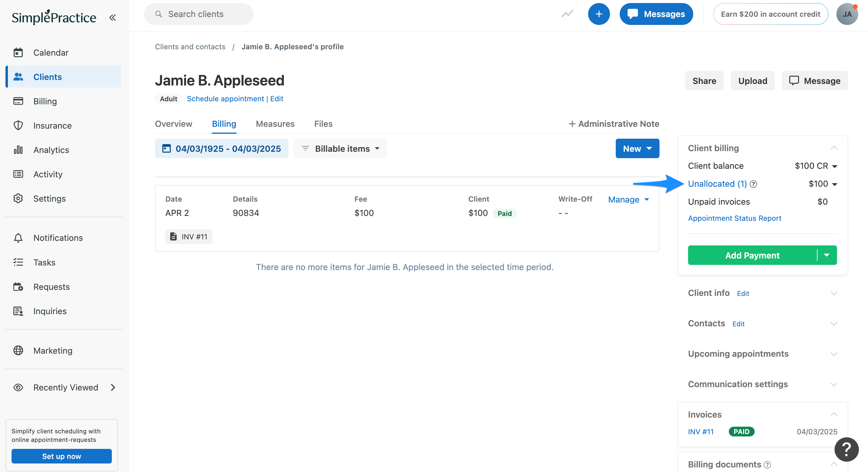Open the Calendar sidebar icon
This screenshot has height=472, width=868.
[18, 53]
